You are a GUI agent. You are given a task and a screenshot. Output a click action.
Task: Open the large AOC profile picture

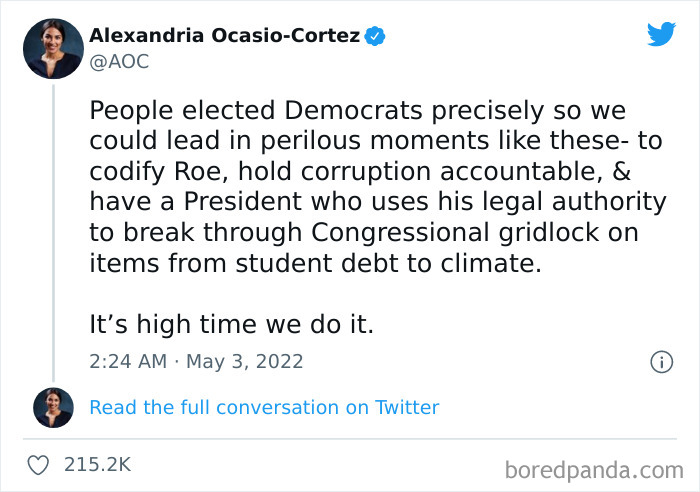point(54,50)
